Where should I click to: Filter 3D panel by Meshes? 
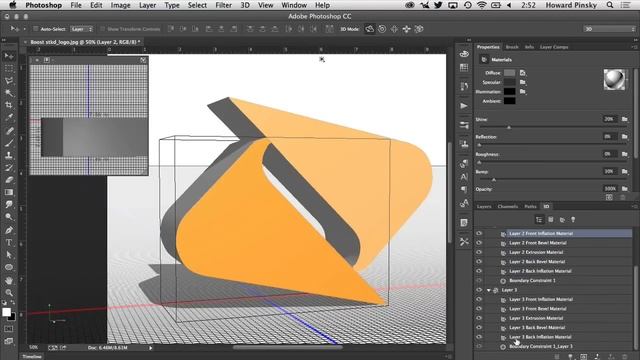point(551,220)
